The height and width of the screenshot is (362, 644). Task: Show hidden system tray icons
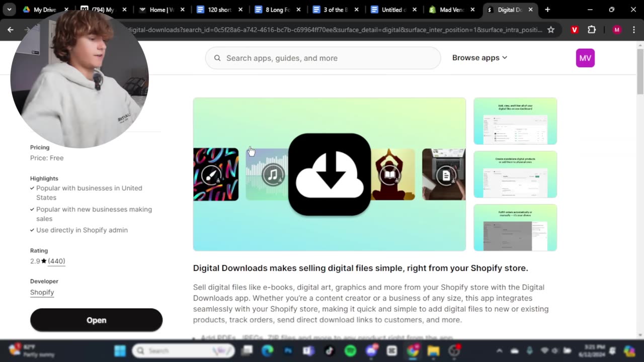click(499, 351)
